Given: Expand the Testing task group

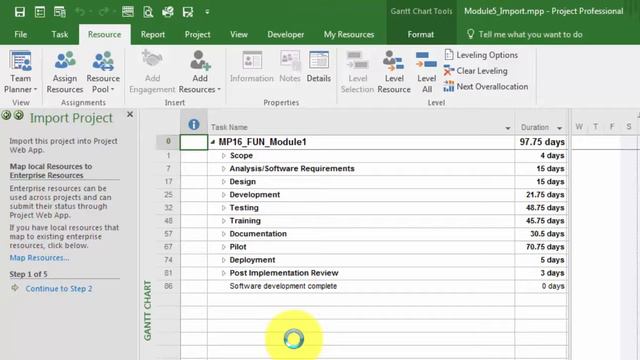Looking at the screenshot, I should [x=223, y=208].
